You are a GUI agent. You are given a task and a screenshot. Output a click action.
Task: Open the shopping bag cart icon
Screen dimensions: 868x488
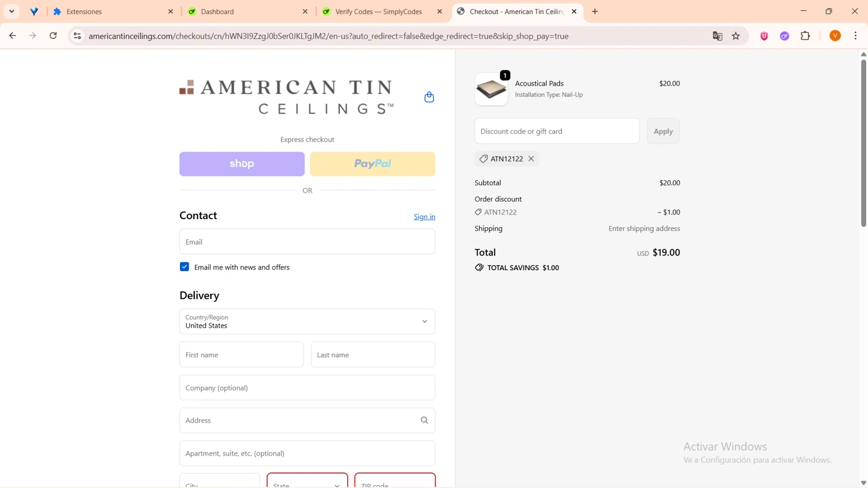pyautogui.click(x=429, y=97)
